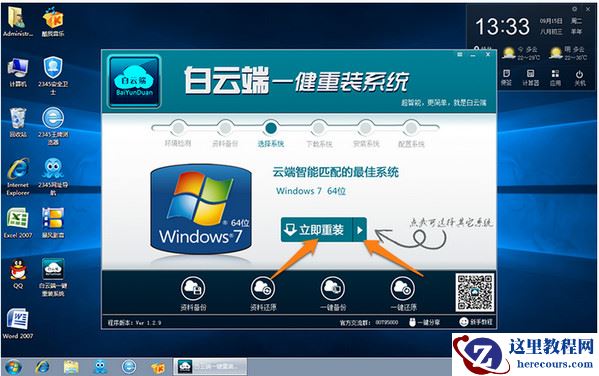Open the 回收站 recycle bin
The width and height of the screenshot is (599, 376).
click(x=18, y=123)
